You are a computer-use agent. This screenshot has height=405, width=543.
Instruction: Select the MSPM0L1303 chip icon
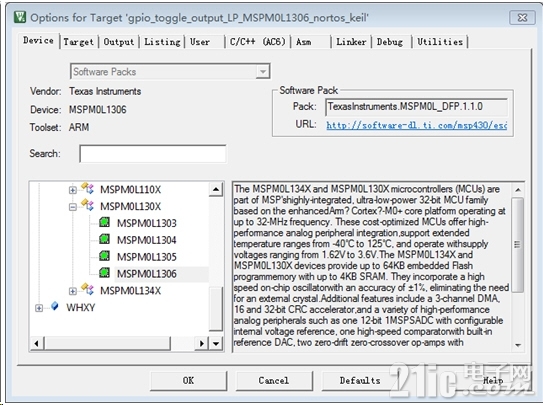tap(105, 222)
